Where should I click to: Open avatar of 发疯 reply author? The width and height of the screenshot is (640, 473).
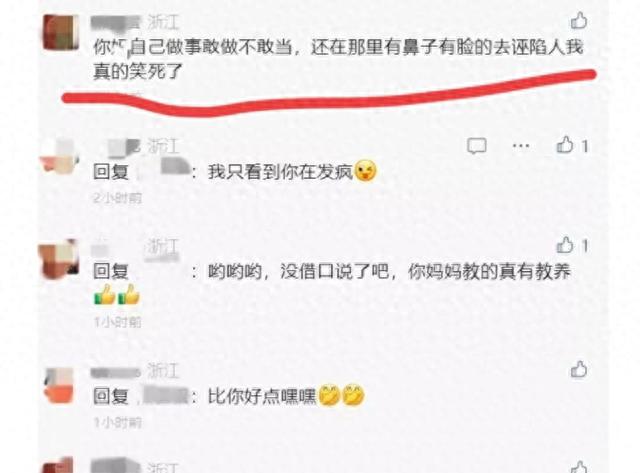60,157
